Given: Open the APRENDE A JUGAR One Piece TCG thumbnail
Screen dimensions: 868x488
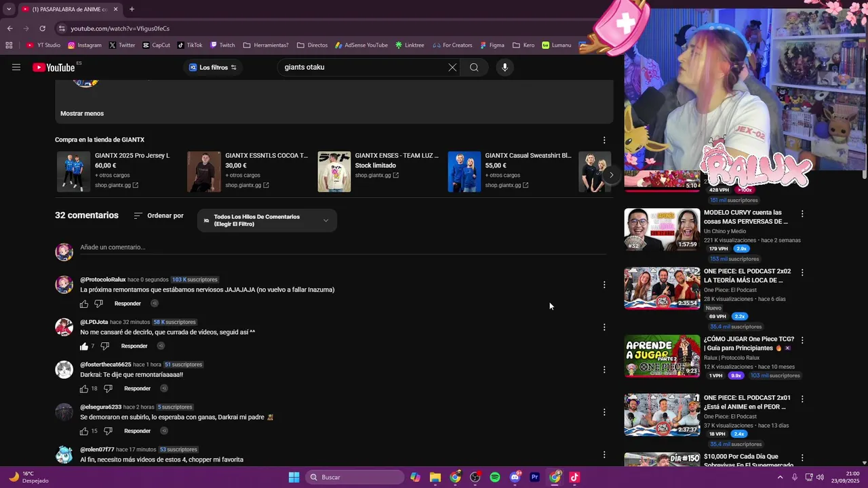Looking at the screenshot, I should [662, 356].
